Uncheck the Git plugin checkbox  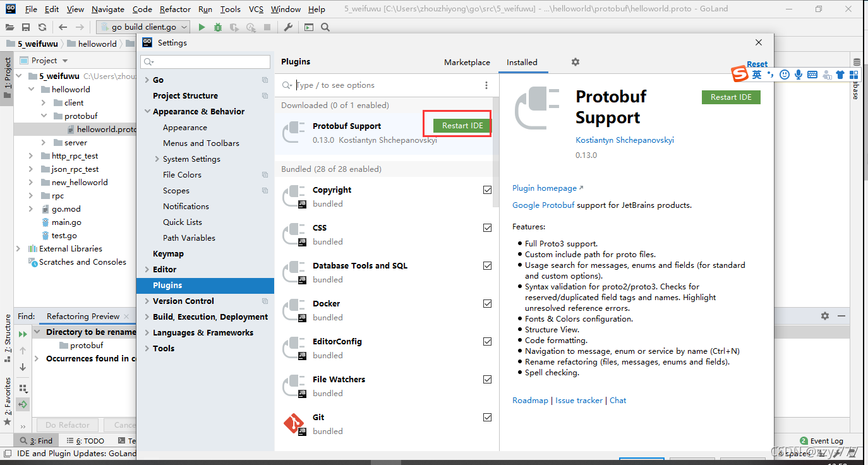click(487, 417)
